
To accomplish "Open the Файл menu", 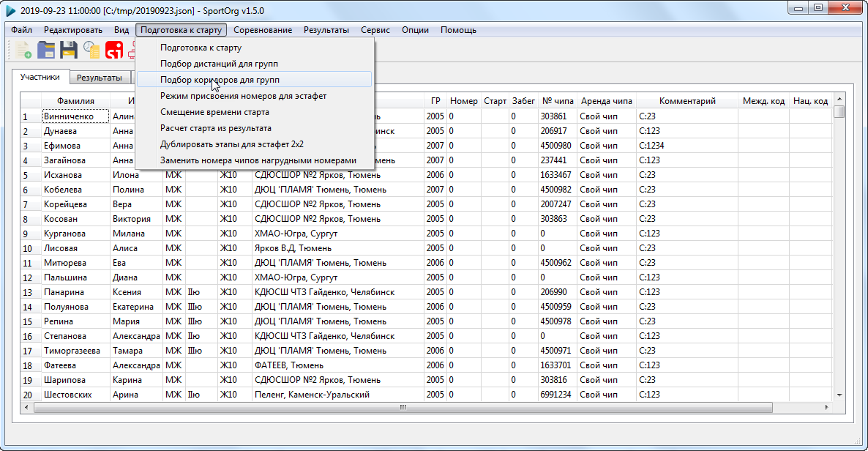I will coord(21,30).
